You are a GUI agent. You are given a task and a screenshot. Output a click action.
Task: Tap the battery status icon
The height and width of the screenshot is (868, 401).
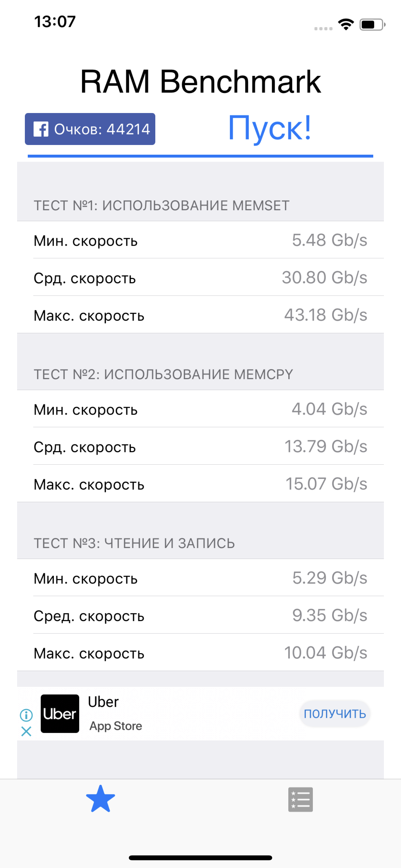pyautogui.click(x=372, y=25)
